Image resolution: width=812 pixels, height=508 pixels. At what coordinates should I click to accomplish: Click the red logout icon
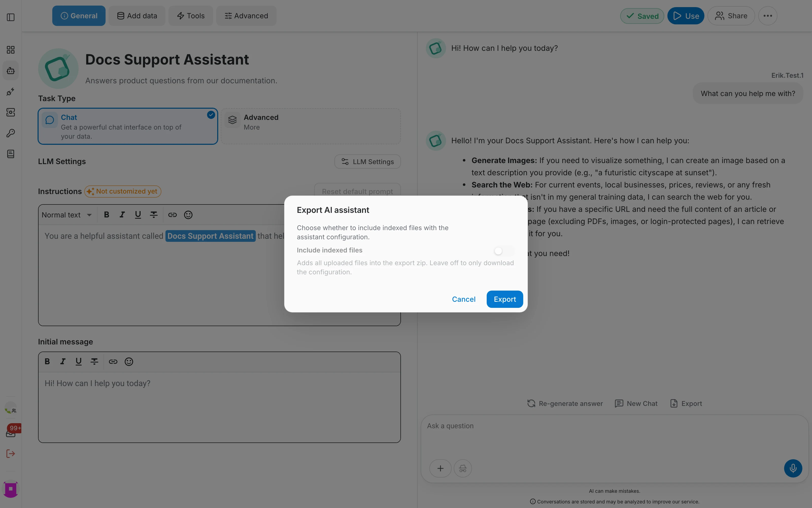11,454
